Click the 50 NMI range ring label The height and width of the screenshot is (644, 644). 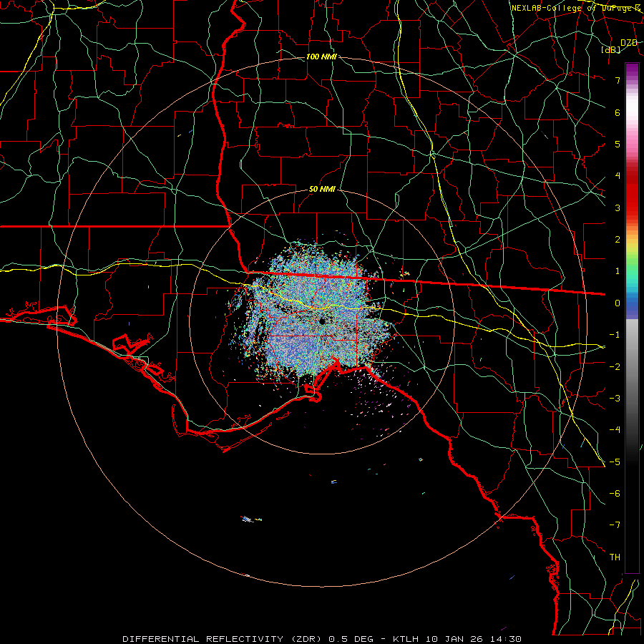coord(323,190)
